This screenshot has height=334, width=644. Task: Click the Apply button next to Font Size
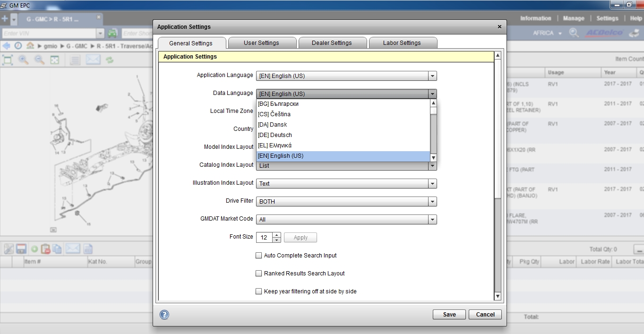click(x=301, y=238)
